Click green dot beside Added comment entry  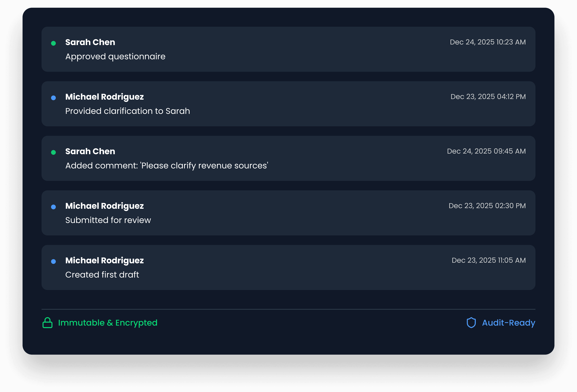53,153
